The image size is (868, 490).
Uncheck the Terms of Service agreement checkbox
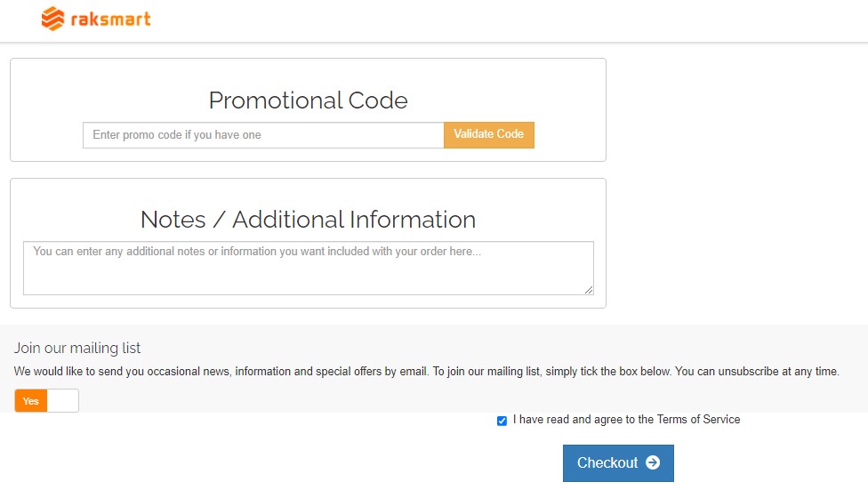pyautogui.click(x=502, y=421)
